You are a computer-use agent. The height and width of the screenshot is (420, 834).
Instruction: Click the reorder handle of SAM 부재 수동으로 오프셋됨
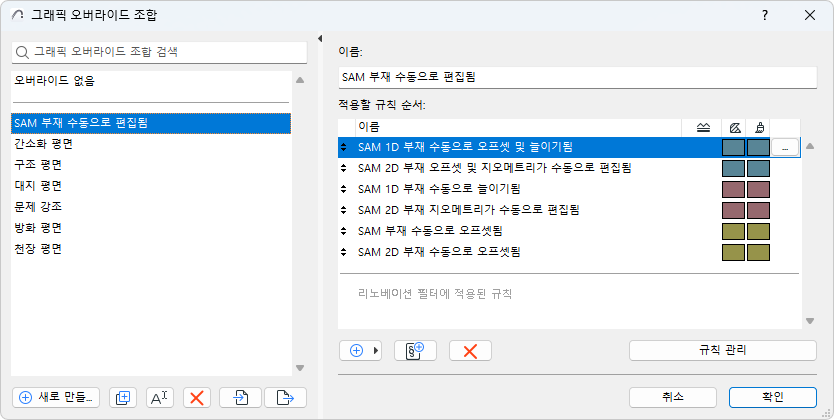click(x=344, y=231)
